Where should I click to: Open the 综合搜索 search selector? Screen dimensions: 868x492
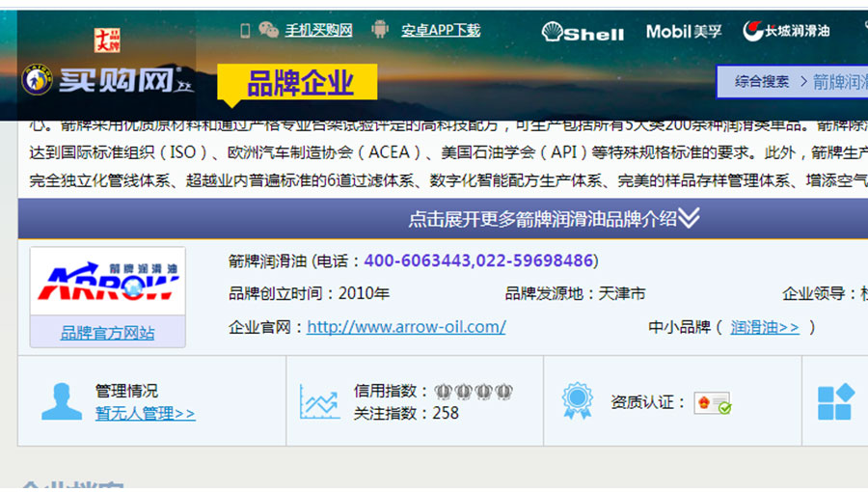[762, 82]
